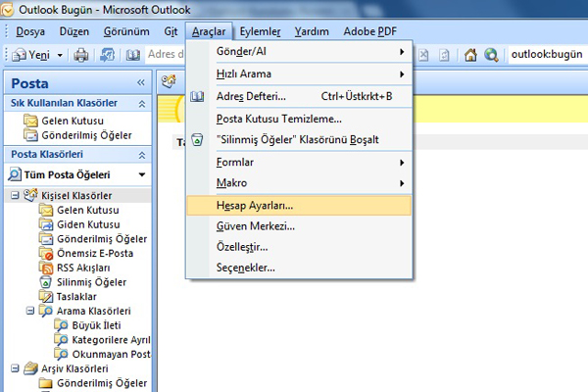Viewport: 588px width, 392px height.
Task: Click Adres Defteri book icon in menu
Action: pos(197,97)
